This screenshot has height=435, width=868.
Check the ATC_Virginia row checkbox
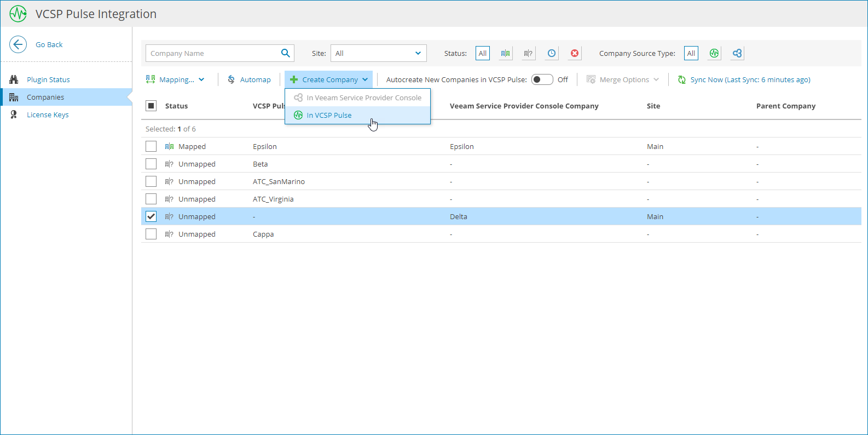click(151, 199)
